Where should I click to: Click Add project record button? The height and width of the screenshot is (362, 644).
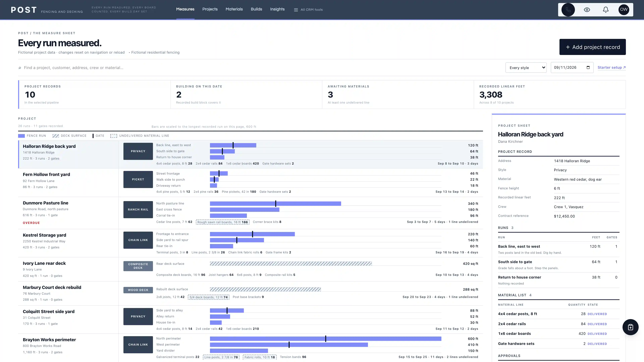click(x=593, y=47)
